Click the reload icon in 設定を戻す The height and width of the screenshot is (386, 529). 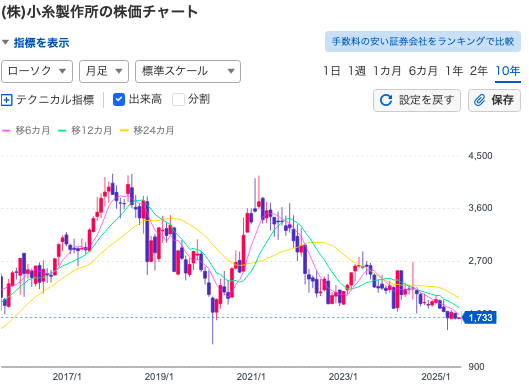pyautogui.click(x=386, y=100)
